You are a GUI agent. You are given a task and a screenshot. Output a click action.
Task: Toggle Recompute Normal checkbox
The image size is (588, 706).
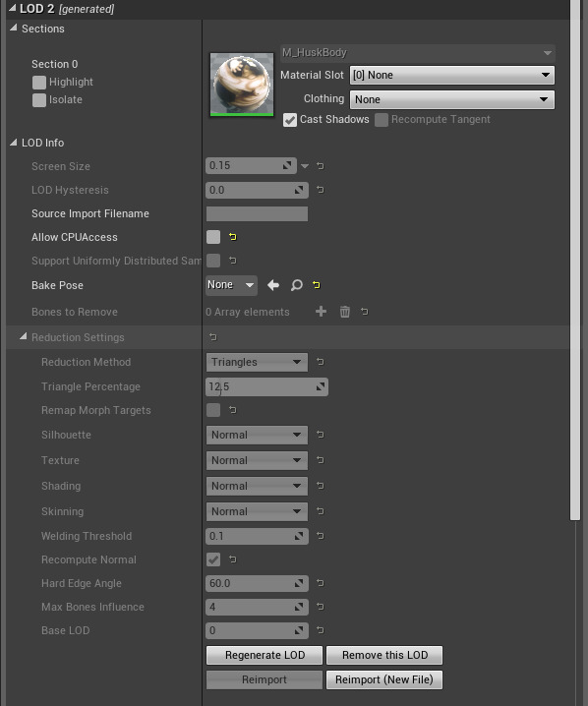[x=213, y=559]
